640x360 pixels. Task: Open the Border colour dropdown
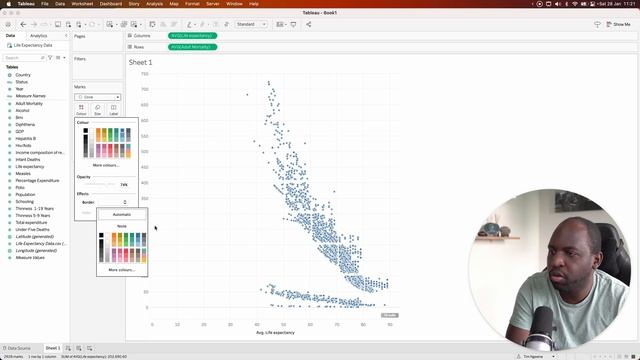tap(114, 202)
